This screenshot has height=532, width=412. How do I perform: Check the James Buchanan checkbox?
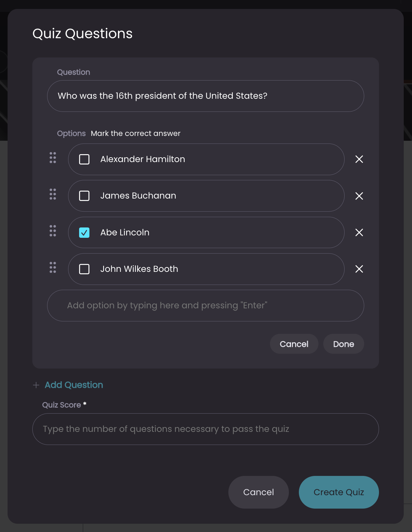pos(84,196)
